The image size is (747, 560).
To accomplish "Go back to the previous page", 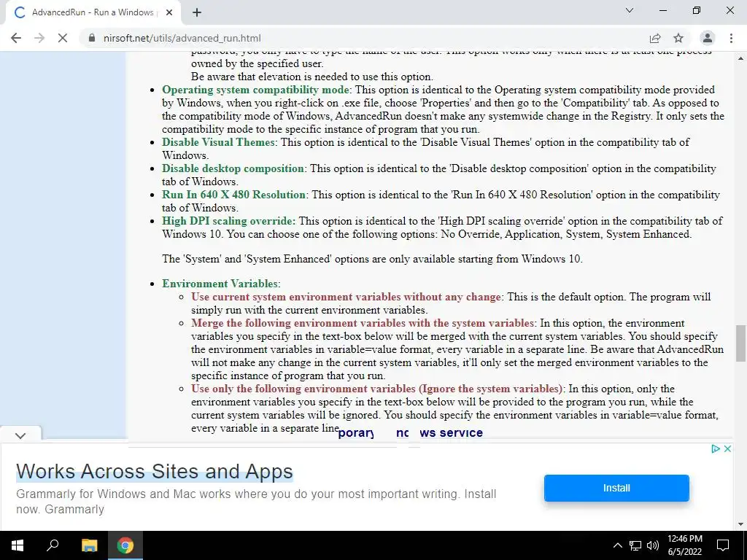I will [x=16, y=38].
